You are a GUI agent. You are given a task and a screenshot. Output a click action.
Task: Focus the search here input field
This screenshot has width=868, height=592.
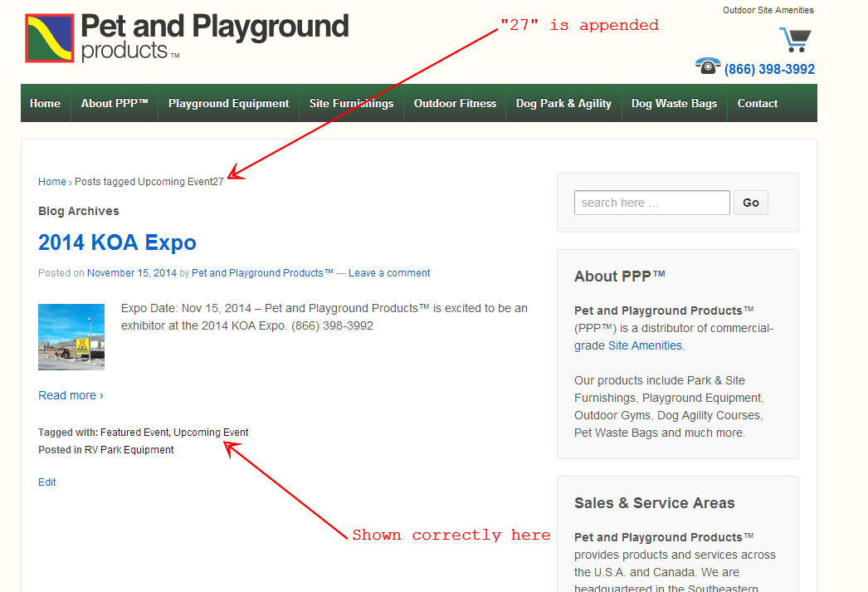(x=652, y=203)
